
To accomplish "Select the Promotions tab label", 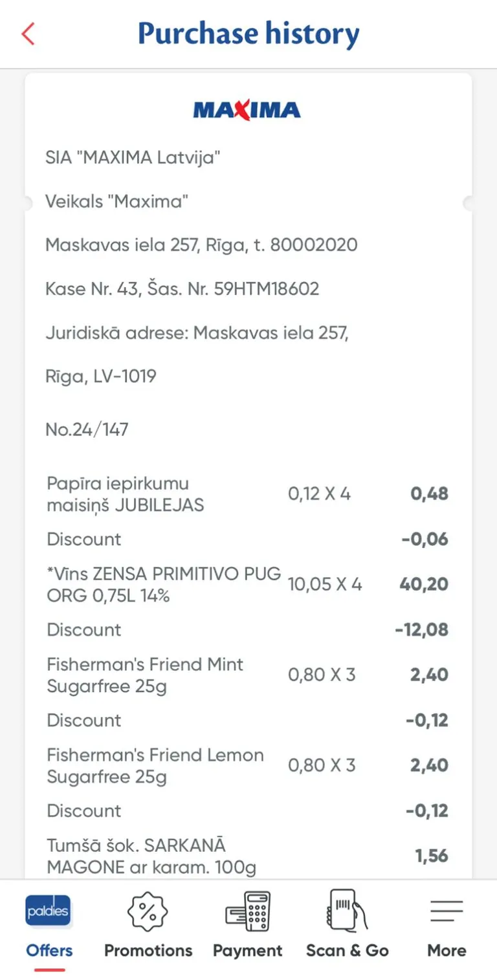I will [x=148, y=950].
